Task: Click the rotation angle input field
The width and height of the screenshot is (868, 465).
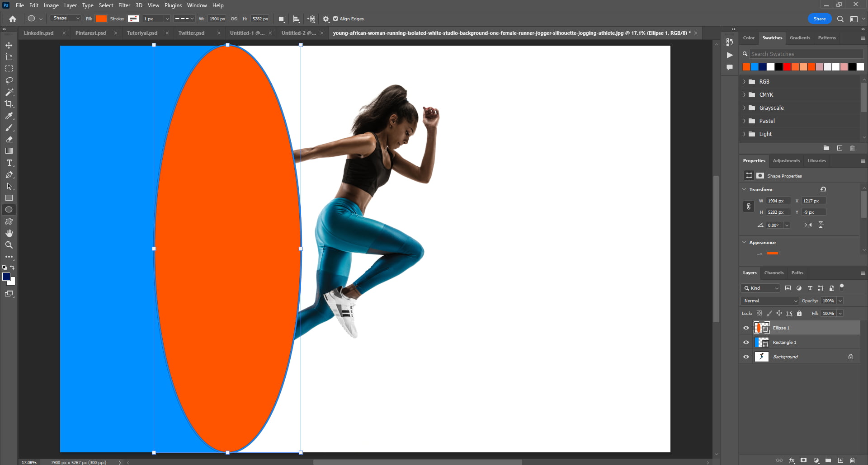Action: (x=775, y=225)
